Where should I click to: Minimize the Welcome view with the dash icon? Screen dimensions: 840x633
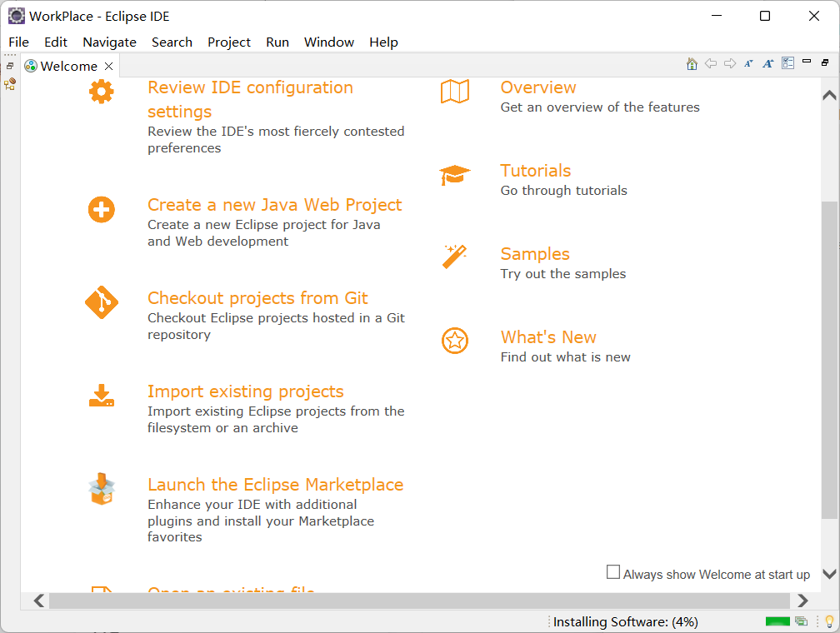[807, 62]
